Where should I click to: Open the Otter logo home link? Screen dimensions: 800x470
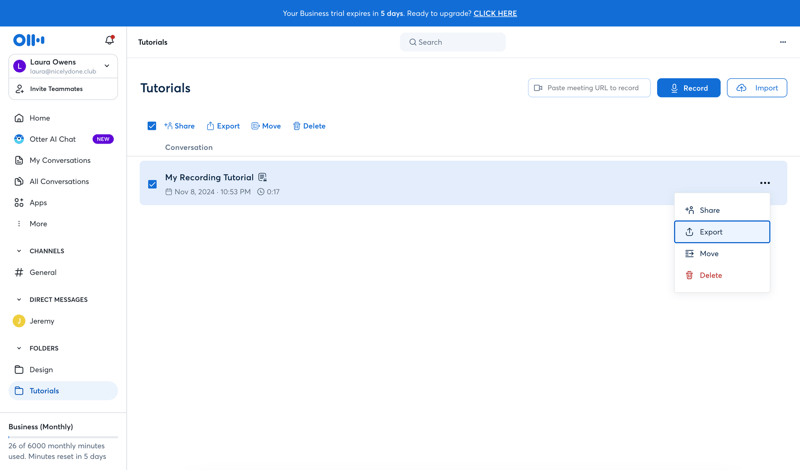tap(29, 40)
